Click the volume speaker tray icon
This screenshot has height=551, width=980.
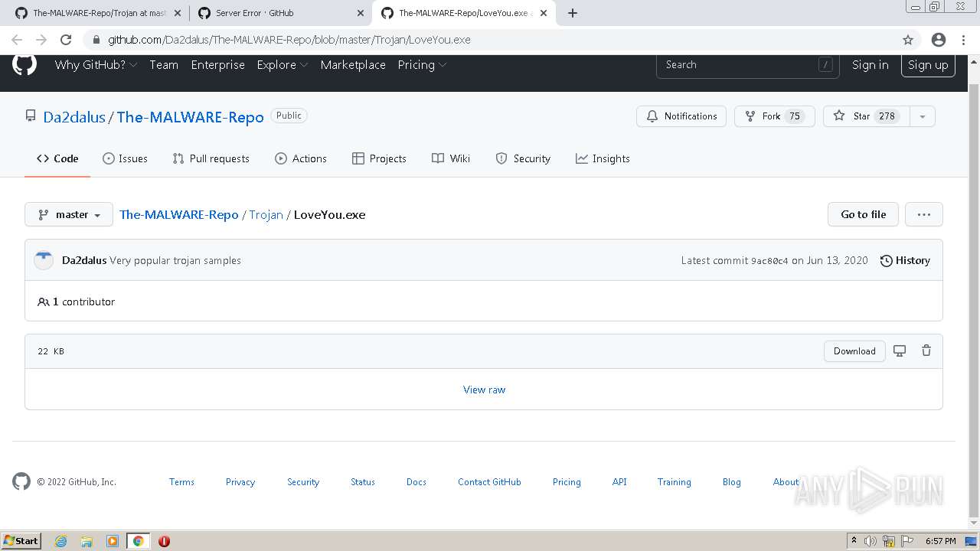871,541
